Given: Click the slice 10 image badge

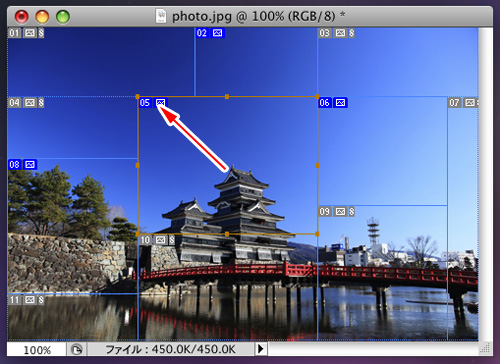Looking at the screenshot, I should click(161, 239).
